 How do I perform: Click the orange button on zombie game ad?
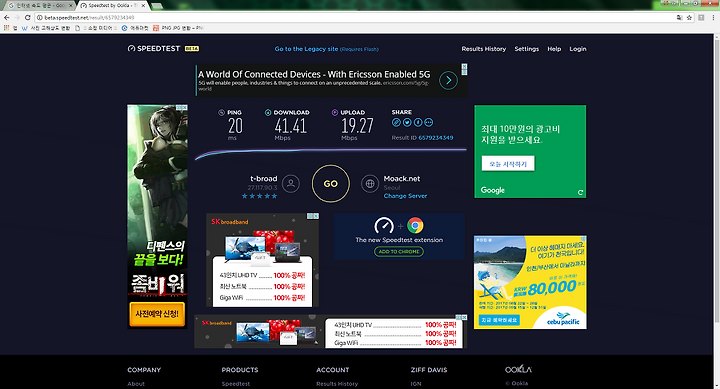(x=157, y=314)
